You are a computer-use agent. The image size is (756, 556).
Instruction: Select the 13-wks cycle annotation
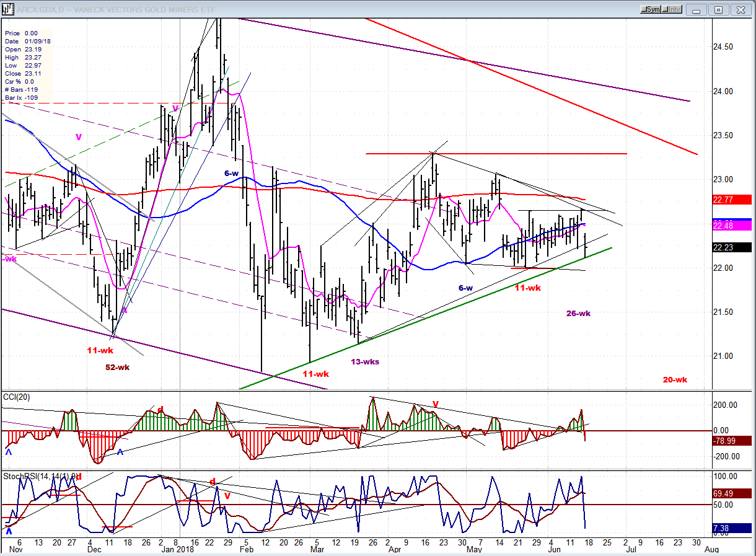pos(365,362)
